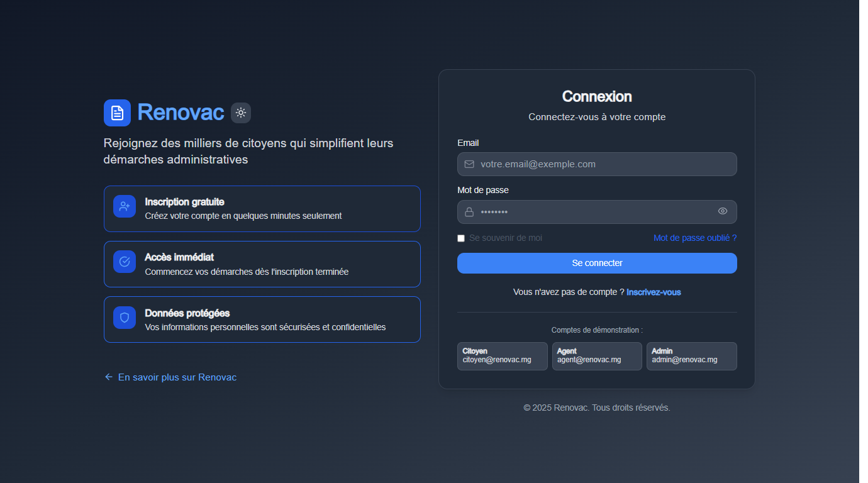Click the Connexion heading
The width and height of the screenshot is (868, 483).
[x=597, y=96]
